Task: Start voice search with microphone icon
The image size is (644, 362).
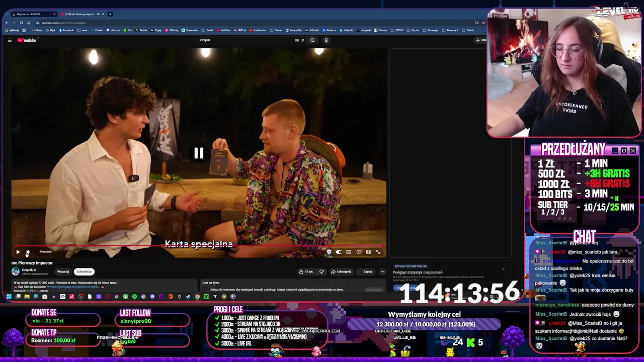Action: [326, 40]
